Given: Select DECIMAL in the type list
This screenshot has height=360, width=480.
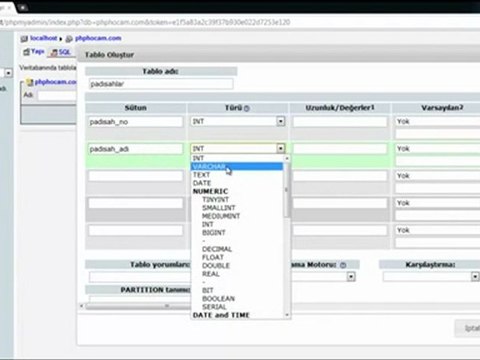Looking at the screenshot, I should click(217, 249).
